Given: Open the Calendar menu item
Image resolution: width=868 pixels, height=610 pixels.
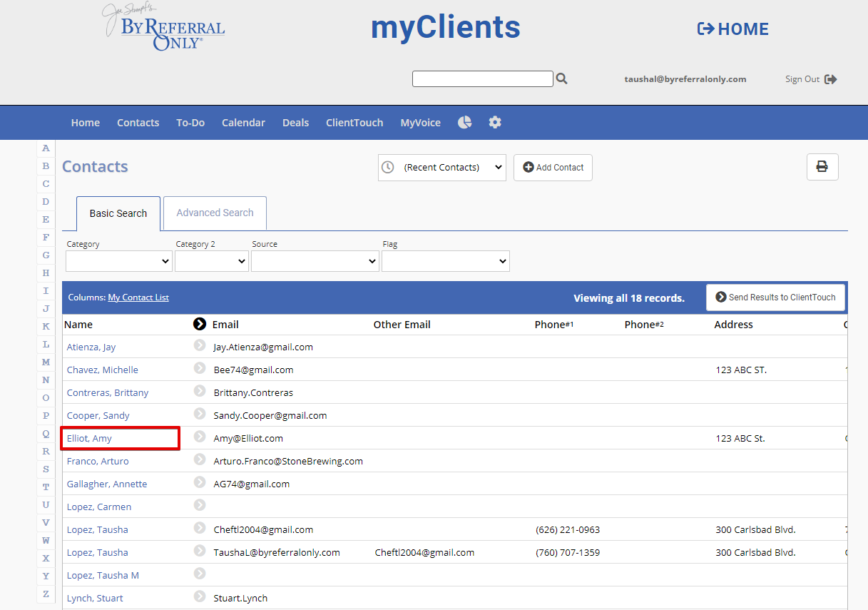Looking at the screenshot, I should pos(243,123).
